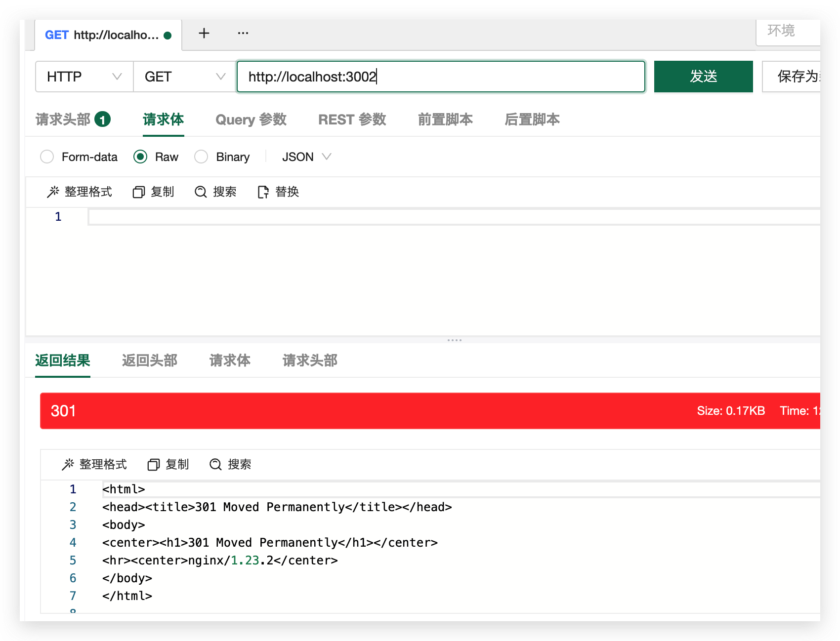Keep Raw mode selected by clicking its radio
840x641 pixels.
point(141,157)
